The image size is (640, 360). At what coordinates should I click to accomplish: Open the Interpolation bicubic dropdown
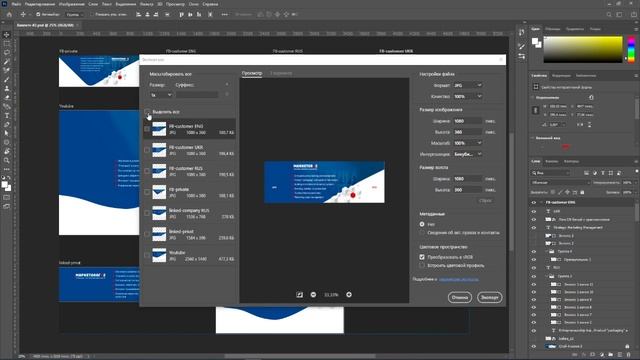point(468,154)
